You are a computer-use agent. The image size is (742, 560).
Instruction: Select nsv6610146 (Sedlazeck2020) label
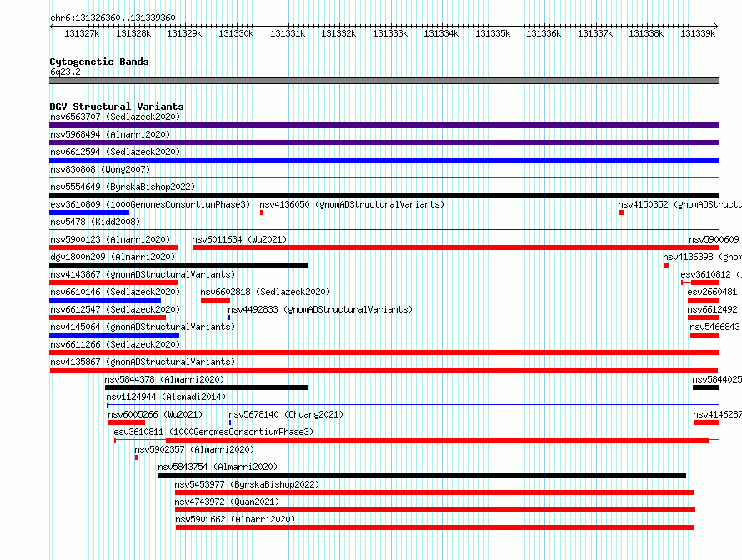click(x=115, y=292)
